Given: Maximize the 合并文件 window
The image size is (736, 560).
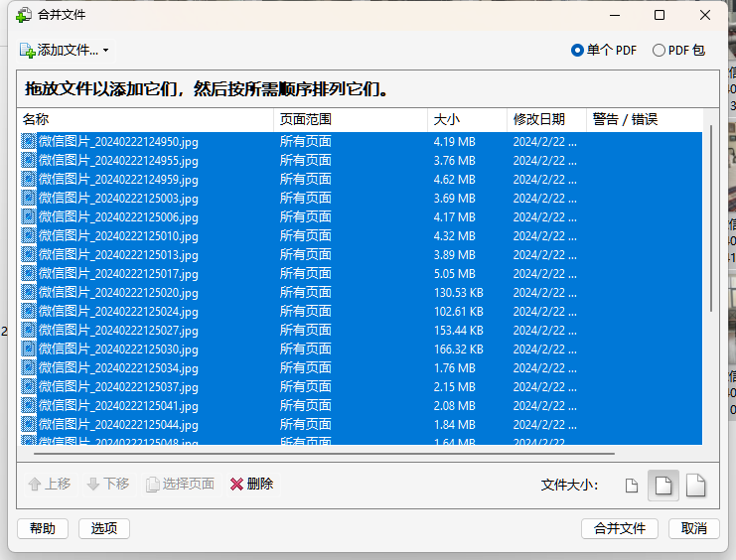Looking at the screenshot, I should (x=660, y=15).
